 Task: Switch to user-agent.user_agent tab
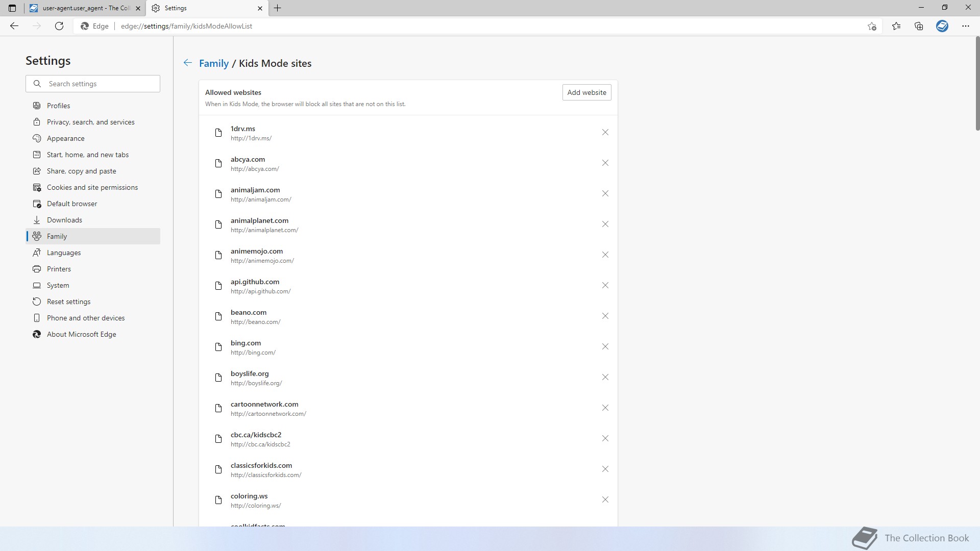85,8
